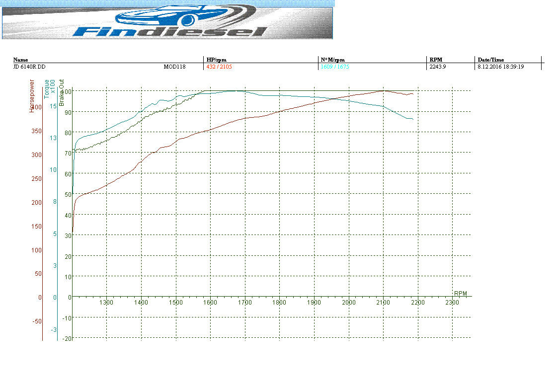Click the N*M/rpm column header
Screen dimensions: 556x392
click(333, 60)
